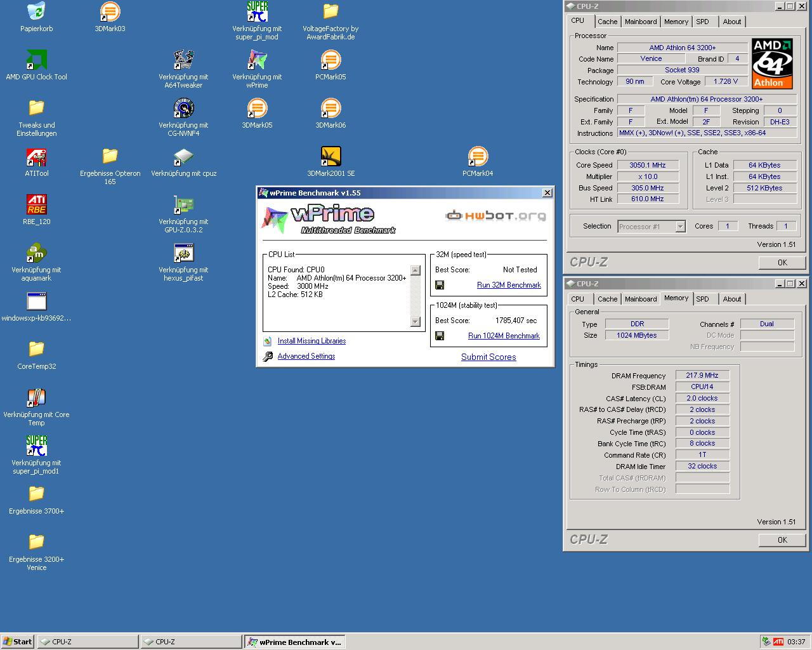Select the wPrime desktop shortcut
This screenshot has height=650, width=812.
click(257, 60)
